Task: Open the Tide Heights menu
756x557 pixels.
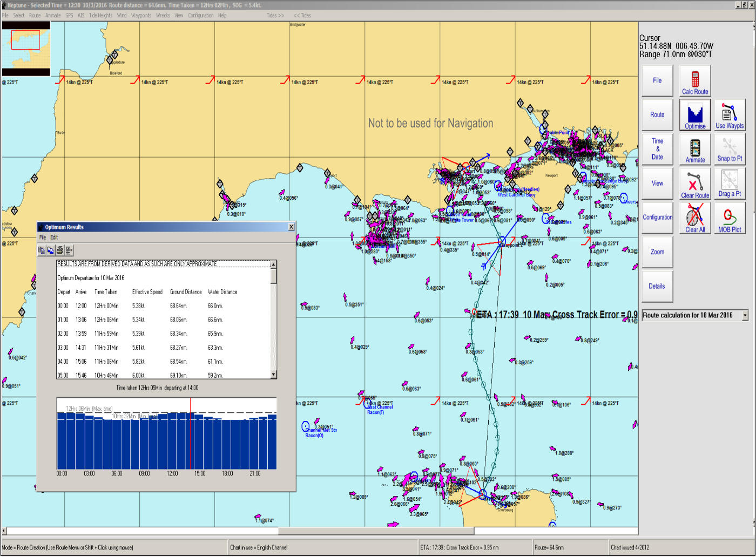Action: coord(100,16)
